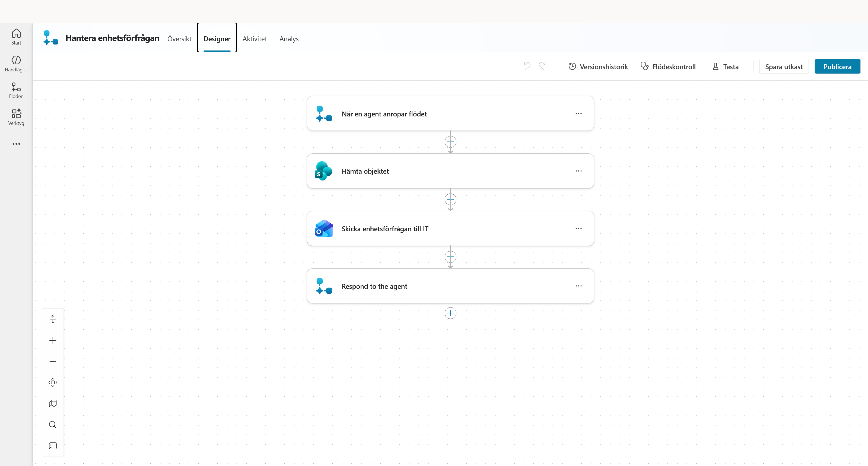Open menu for Skicka enhetsförfrågan till IT
This screenshot has height=466, width=868.
[x=578, y=229]
